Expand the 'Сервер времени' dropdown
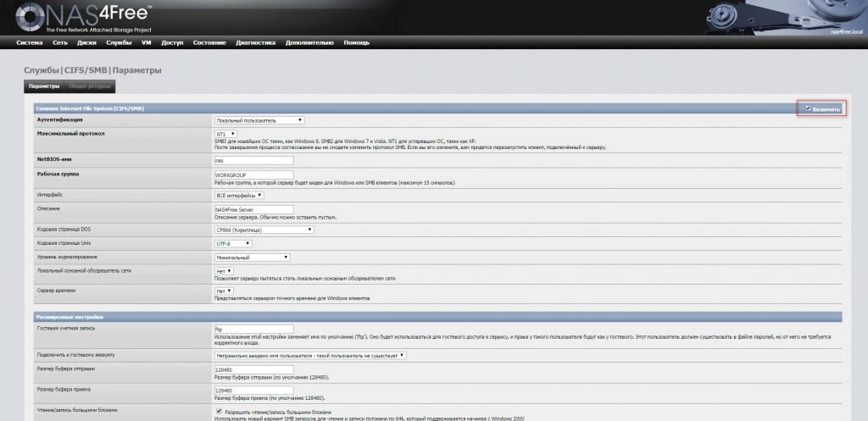Screen dimensions: 868x421 (x=224, y=291)
